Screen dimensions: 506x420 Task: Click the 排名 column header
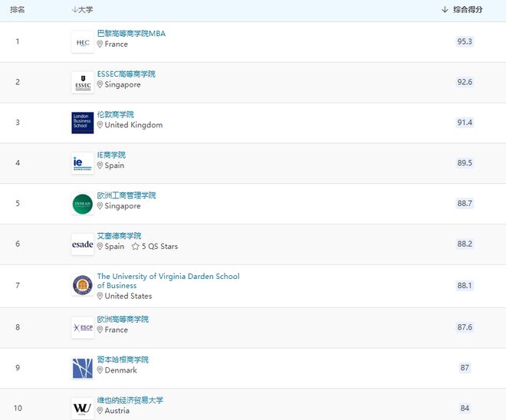[x=18, y=10]
